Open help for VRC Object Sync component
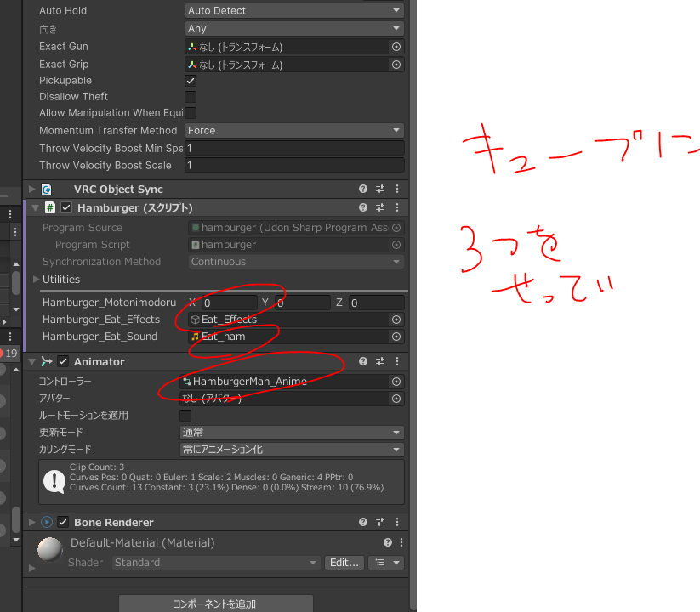This screenshot has height=612, width=700. point(363,190)
